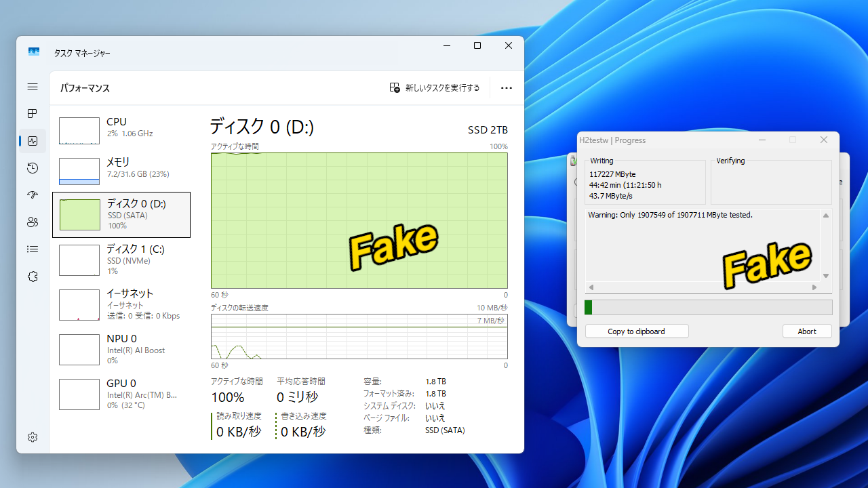Click the 117227 MByte written value
This screenshot has height=488, width=868.
pos(612,174)
